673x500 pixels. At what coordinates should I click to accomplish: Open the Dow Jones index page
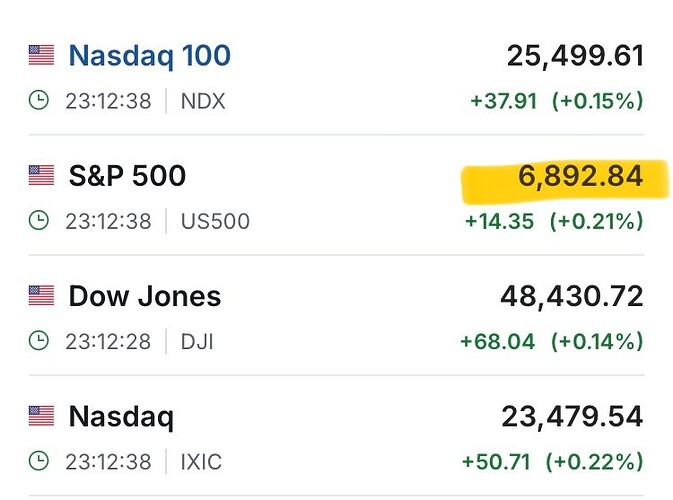coord(144,296)
